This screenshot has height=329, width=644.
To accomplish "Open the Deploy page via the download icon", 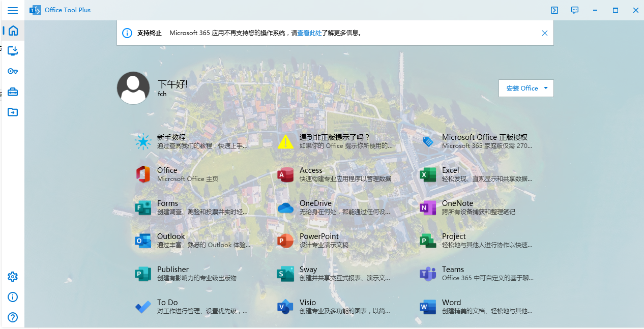I will tap(13, 51).
